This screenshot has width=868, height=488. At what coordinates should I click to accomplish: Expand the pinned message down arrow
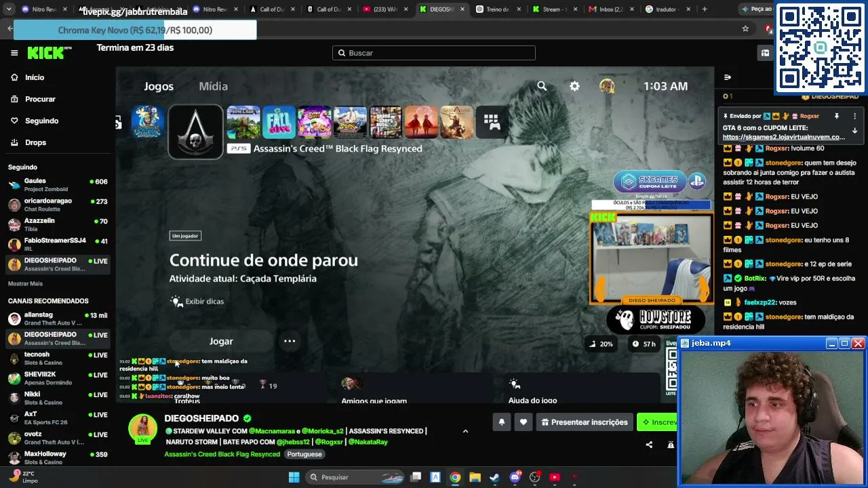[x=854, y=131]
